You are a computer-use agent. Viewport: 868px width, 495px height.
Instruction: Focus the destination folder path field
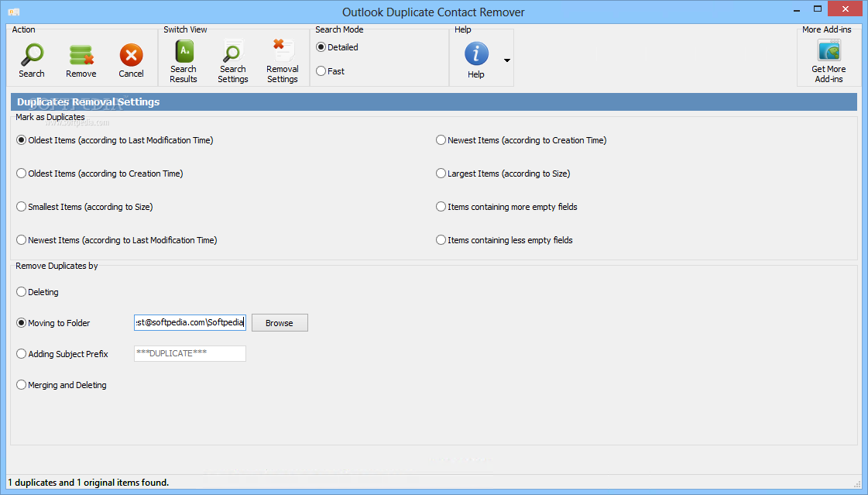(x=190, y=323)
